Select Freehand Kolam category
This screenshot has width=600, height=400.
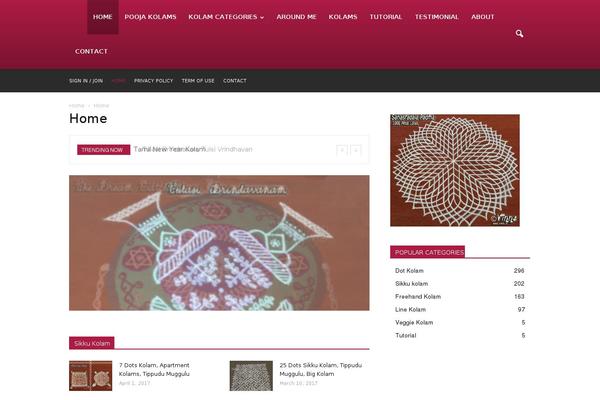418,297
